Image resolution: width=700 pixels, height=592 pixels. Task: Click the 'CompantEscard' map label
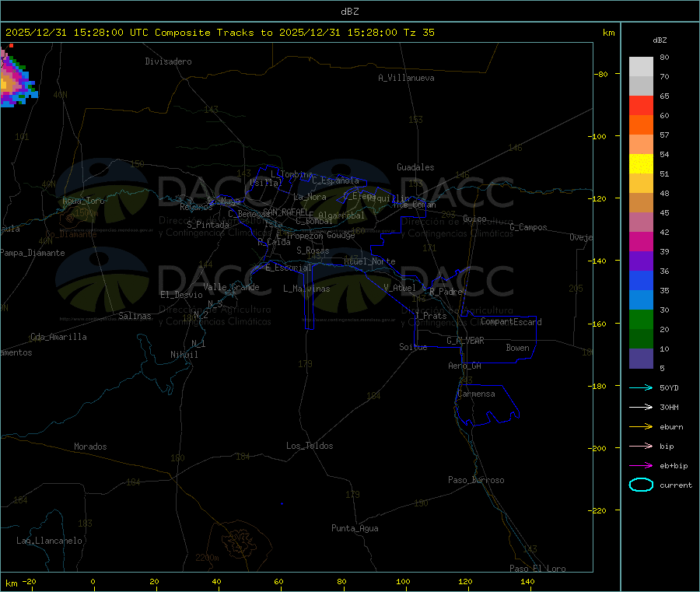(x=511, y=321)
